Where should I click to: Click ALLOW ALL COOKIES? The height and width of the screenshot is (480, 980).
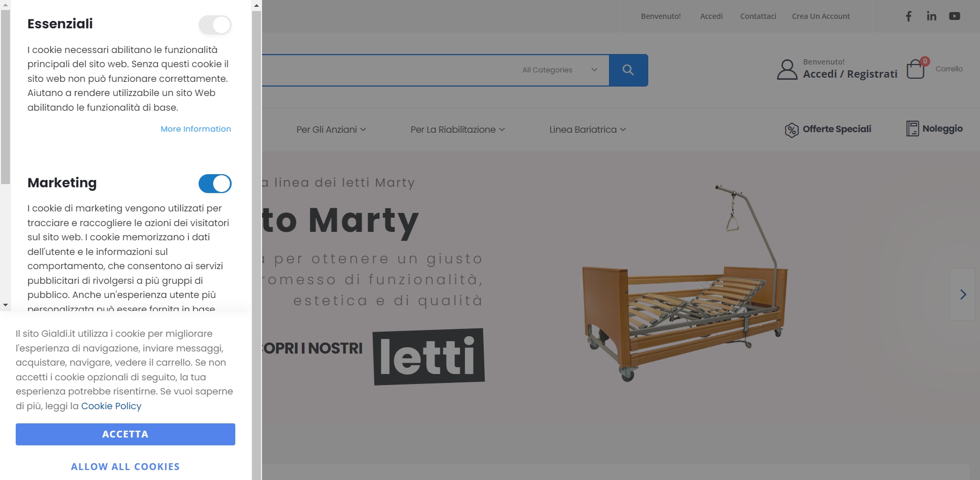tap(125, 466)
